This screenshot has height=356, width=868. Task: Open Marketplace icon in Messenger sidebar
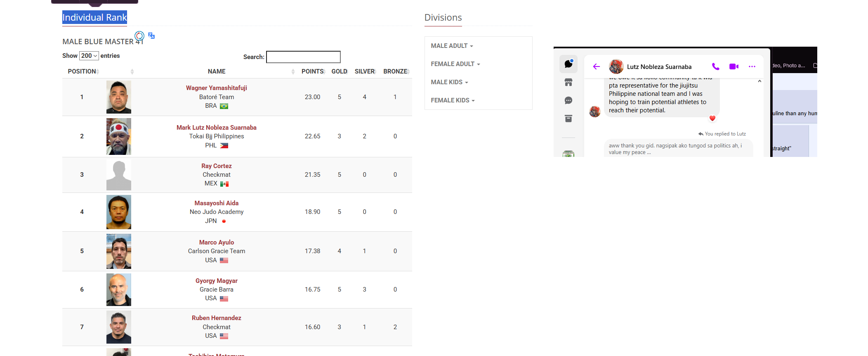[x=568, y=82]
